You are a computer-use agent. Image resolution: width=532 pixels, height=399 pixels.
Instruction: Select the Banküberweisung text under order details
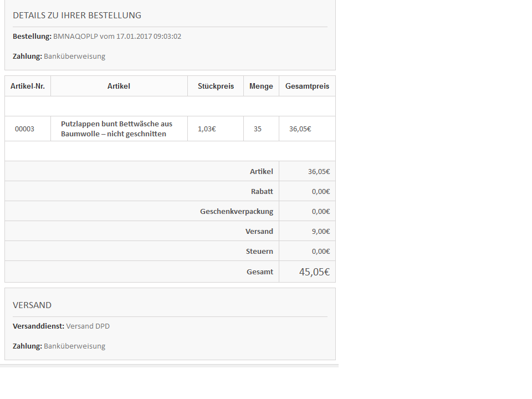tap(74, 56)
